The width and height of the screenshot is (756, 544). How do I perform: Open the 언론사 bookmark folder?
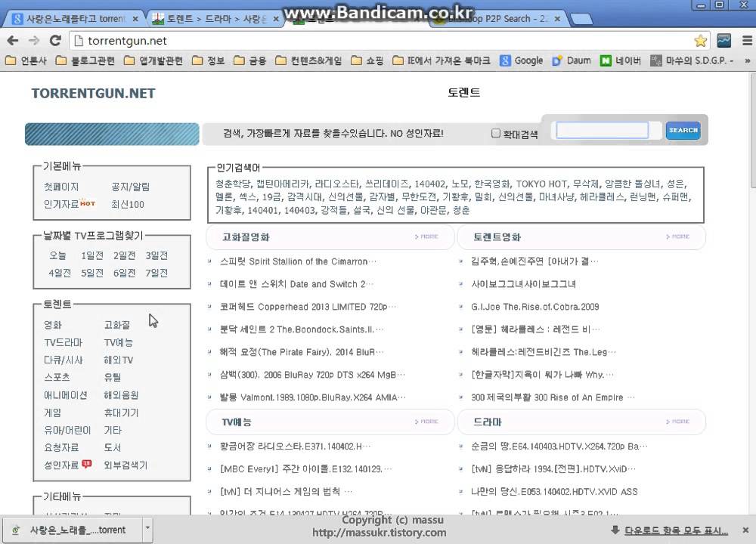(26, 60)
